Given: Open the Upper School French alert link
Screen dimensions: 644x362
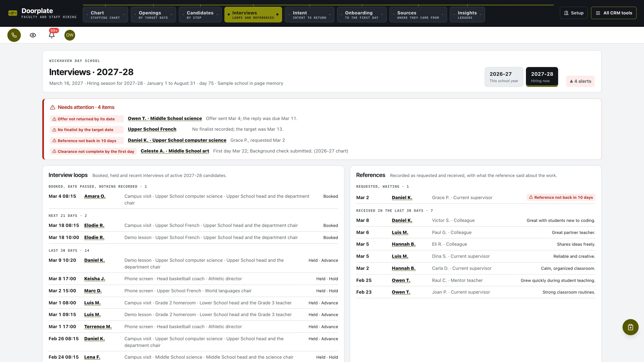Looking at the screenshot, I should (x=152, y=129).
